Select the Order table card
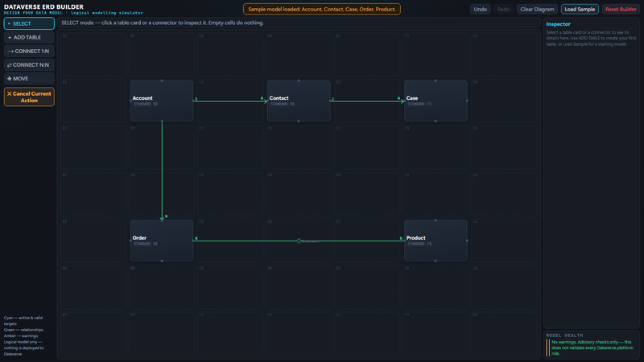The width and height of the screenshot is (644, 362). point(162,241)
